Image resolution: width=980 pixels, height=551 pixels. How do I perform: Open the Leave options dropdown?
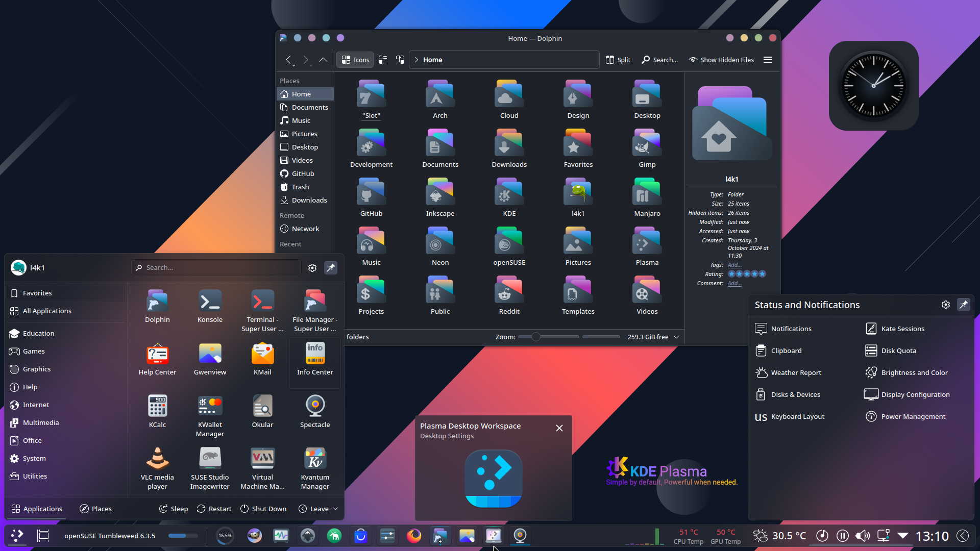pyautogui.click(x=335, y=509)
